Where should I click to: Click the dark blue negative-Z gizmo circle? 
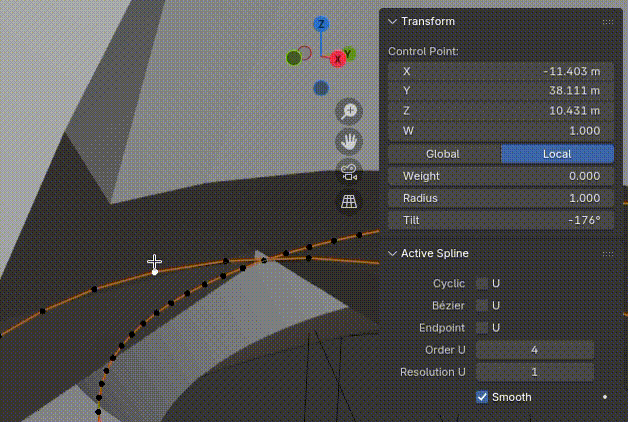[x=320, y=88]
